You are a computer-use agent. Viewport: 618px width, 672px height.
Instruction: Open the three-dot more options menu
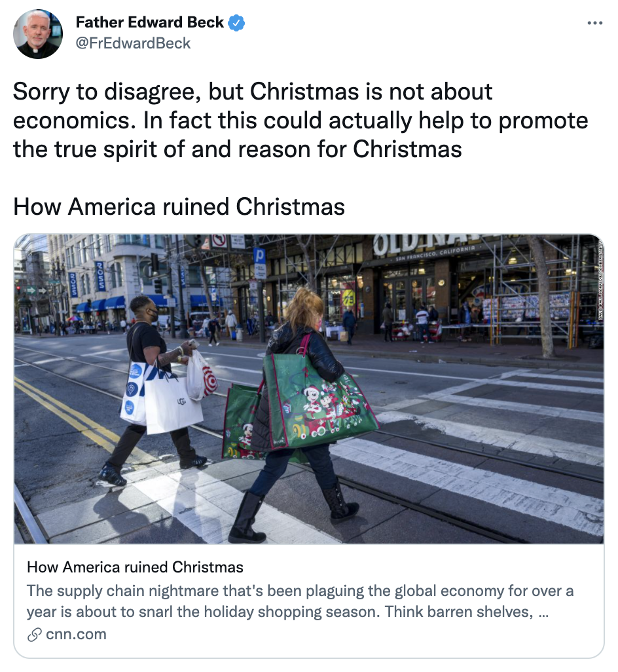pos(595,23)
